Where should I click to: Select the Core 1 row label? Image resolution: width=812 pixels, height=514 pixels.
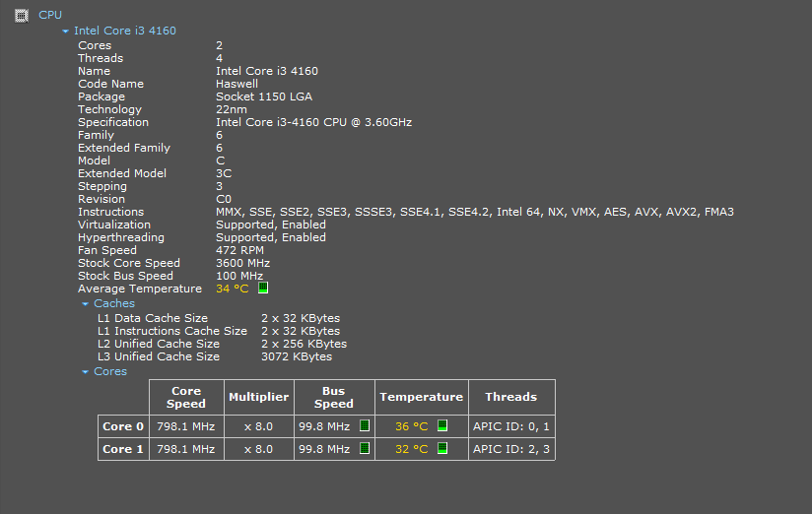[123, 449]
